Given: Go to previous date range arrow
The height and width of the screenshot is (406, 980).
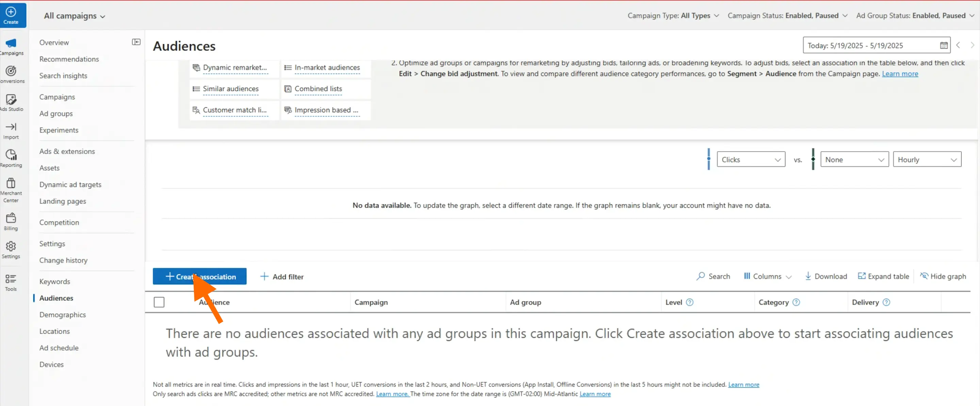Looking at the screenshot, I should coord(958,45).
